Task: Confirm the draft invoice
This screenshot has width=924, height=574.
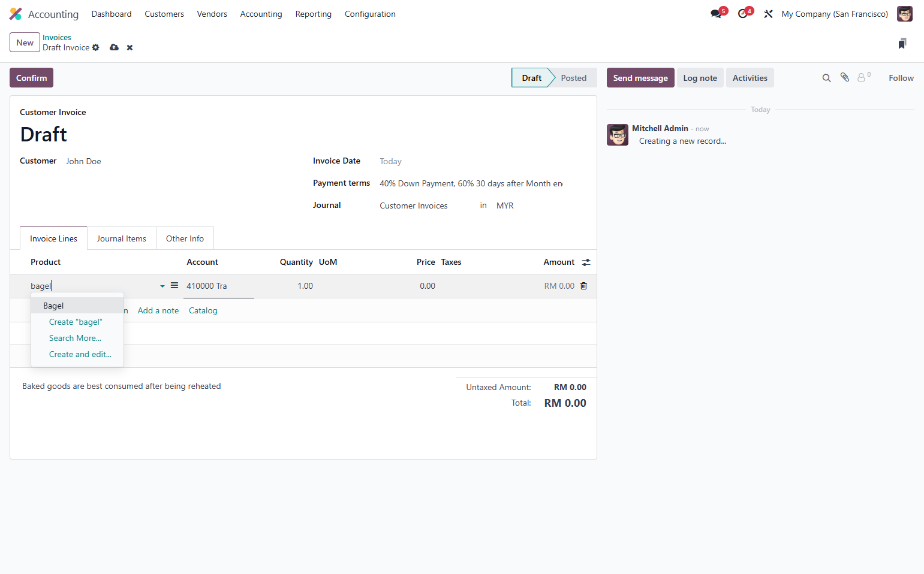Action: coord(31,78)
